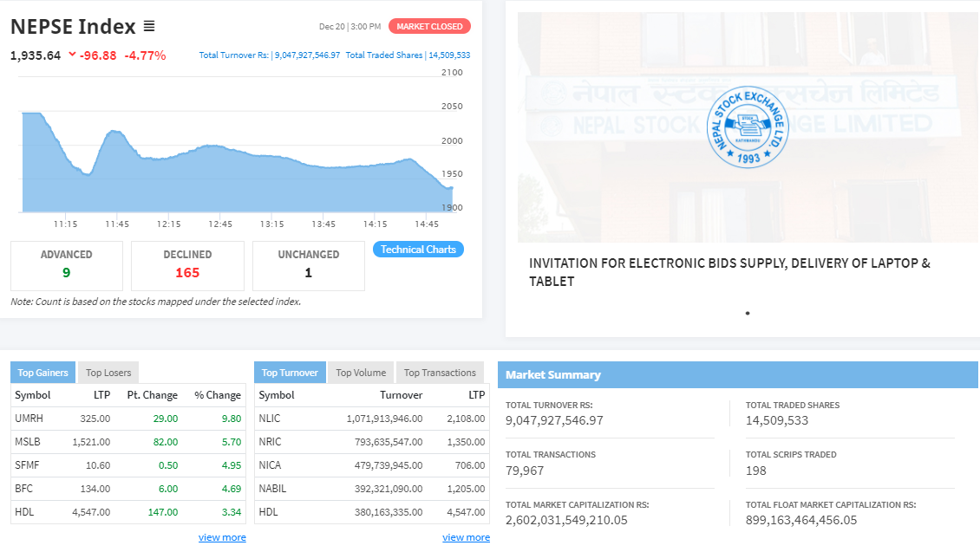Click the Market Closed status badge

pyautogui.click(x=429, y=26)
